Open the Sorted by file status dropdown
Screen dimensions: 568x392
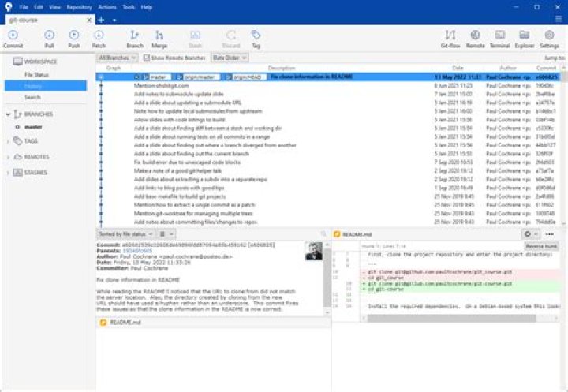point(125,234)
